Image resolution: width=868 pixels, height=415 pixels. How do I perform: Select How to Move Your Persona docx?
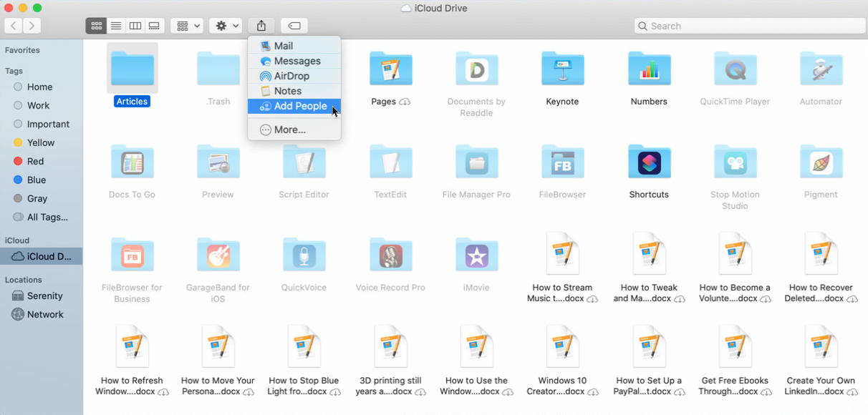click(218, 346)
